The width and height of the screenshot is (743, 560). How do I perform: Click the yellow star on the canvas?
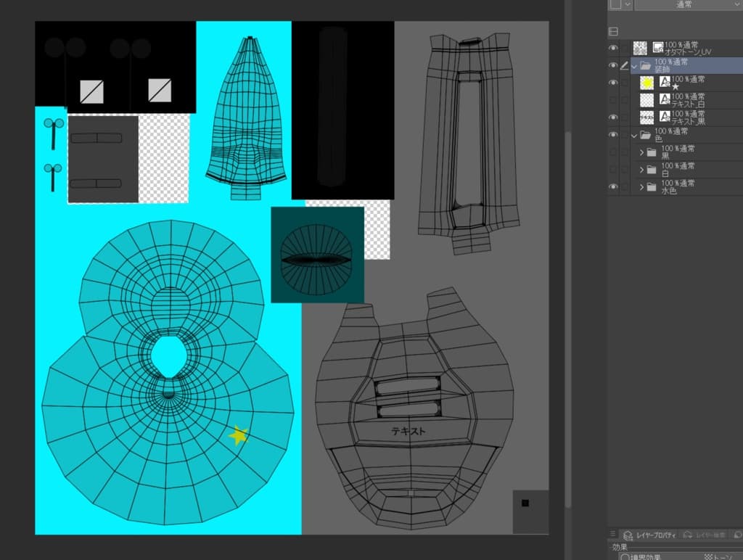[238, 435]
